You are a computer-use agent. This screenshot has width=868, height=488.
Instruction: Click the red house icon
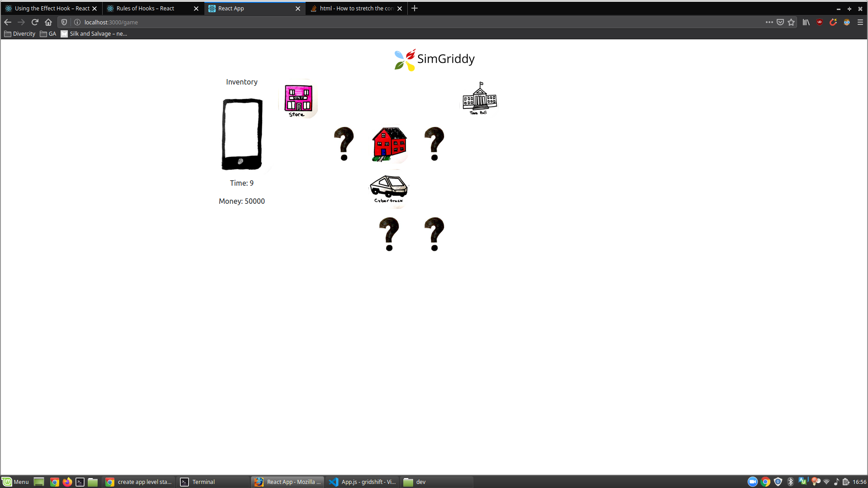point(389,144)
